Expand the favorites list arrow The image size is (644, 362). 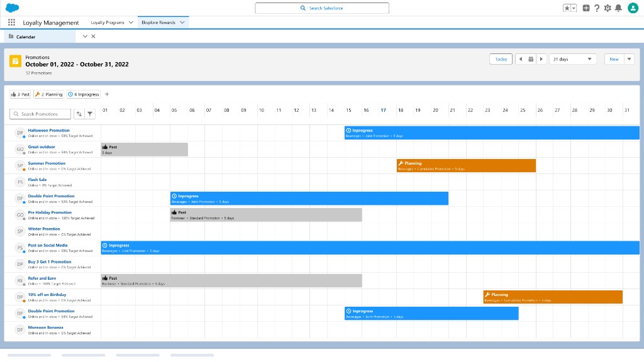point(574,8)
